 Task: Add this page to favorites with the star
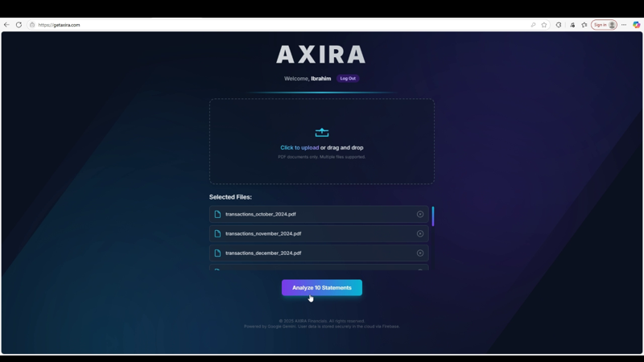tap(544, 25)
